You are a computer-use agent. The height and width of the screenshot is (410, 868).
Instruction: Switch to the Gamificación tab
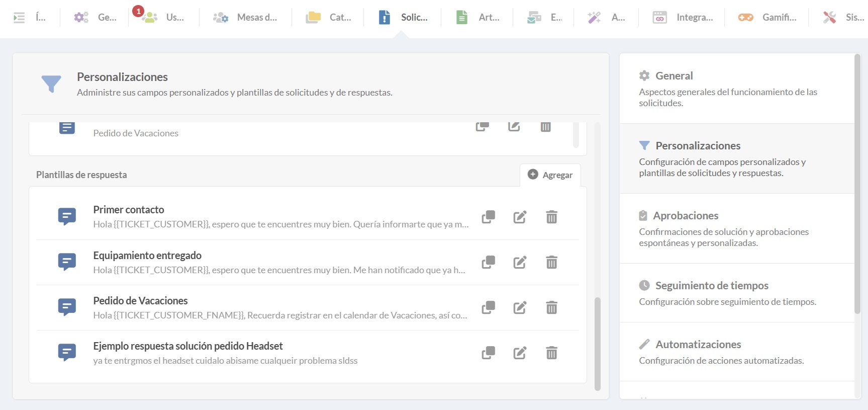click(x=767, y=18)
